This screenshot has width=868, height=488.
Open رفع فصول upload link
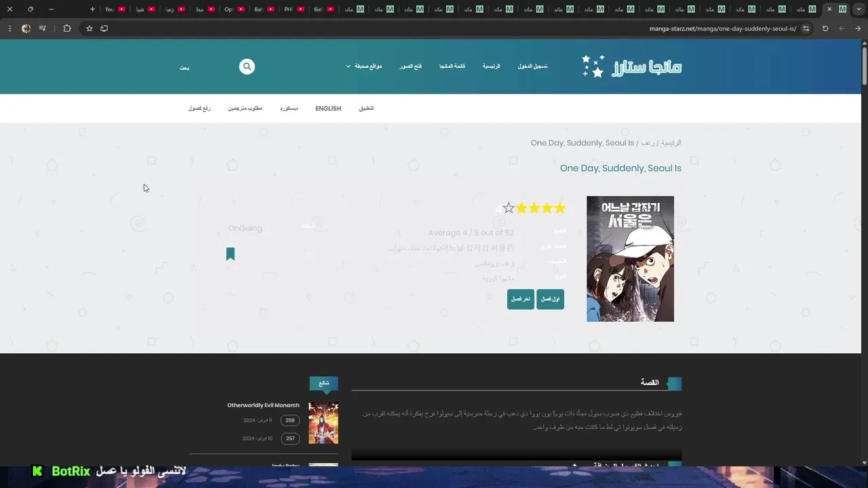tap(199, 108)
